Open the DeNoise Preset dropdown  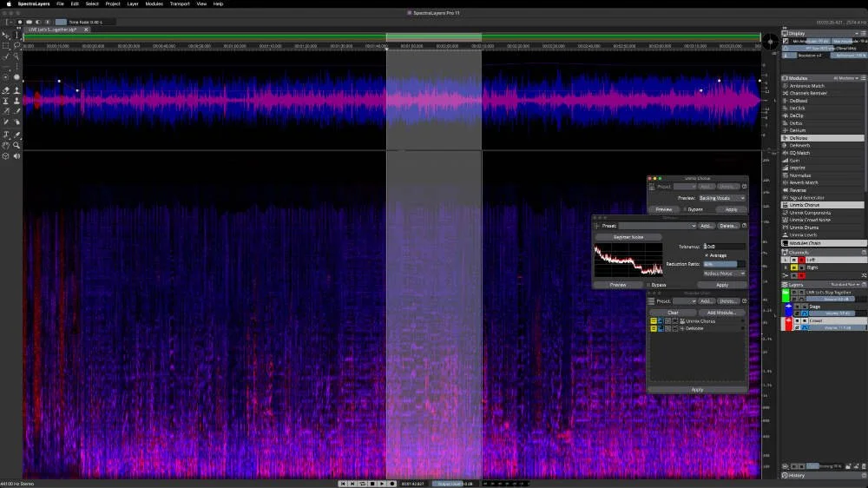pos(657,226)
